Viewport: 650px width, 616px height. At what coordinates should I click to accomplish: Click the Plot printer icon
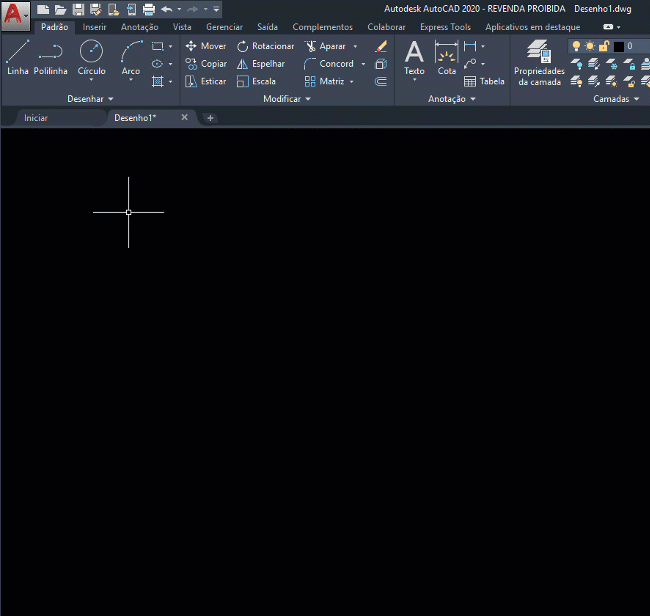[148, 9]
